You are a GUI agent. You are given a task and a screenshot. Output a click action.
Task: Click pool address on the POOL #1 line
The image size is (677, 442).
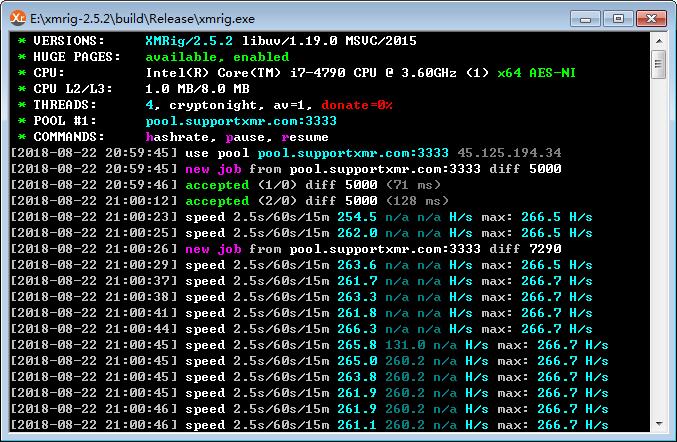(x=241, y=121)
